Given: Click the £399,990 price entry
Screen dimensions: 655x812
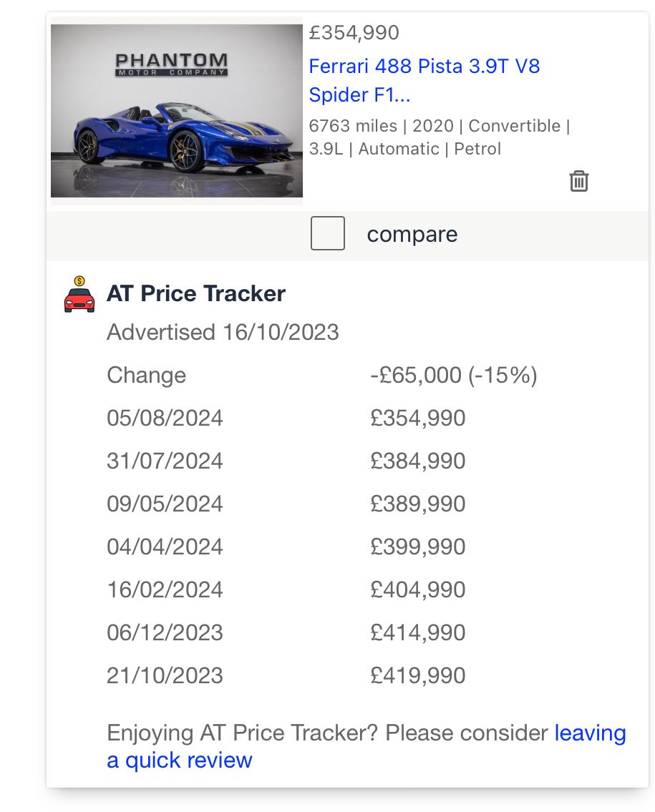Looking at the screenshot, I should (418, 547).
